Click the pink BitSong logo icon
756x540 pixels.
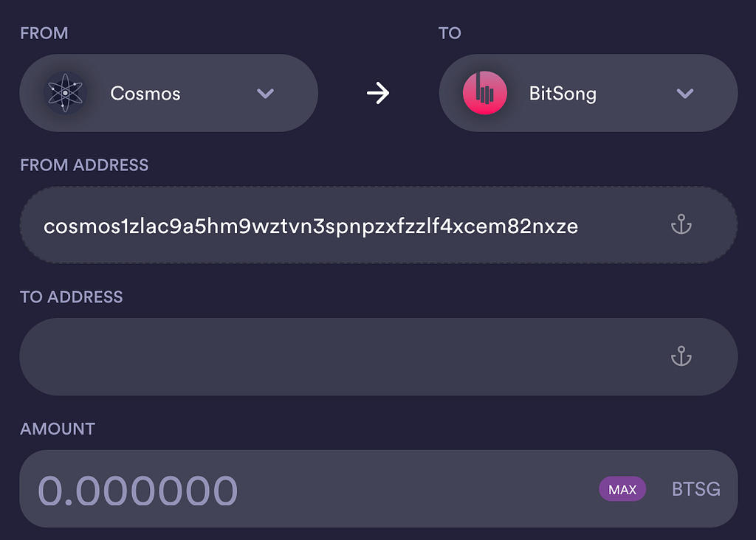(485, 94)
